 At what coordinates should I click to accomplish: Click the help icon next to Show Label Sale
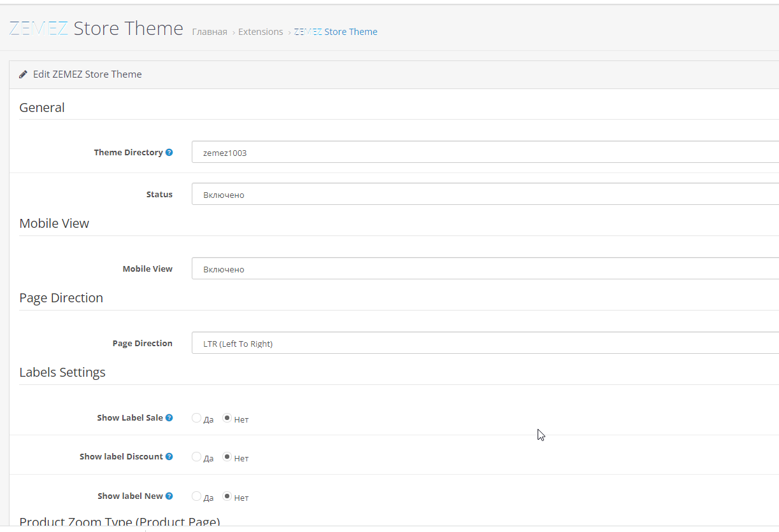[169, 418]
